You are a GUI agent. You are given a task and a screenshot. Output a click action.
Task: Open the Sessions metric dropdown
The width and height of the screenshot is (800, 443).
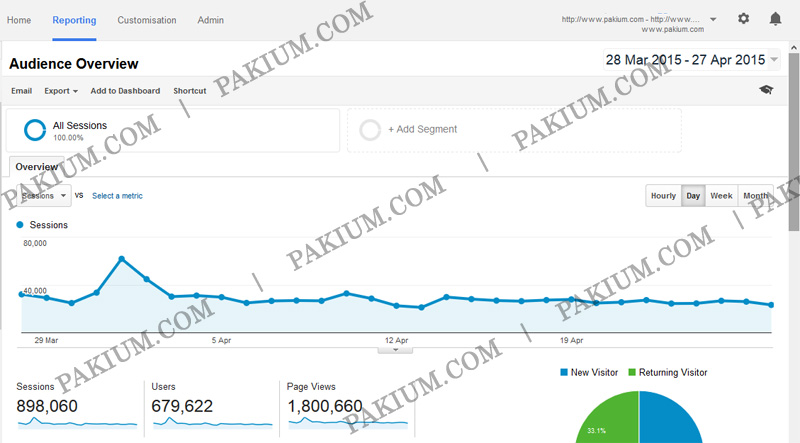(45, 196)
